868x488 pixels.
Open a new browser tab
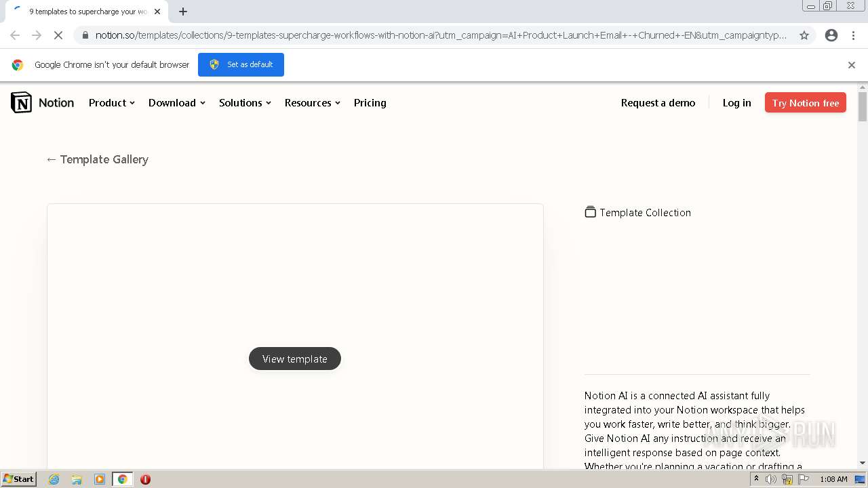click(x=182, y=12)
